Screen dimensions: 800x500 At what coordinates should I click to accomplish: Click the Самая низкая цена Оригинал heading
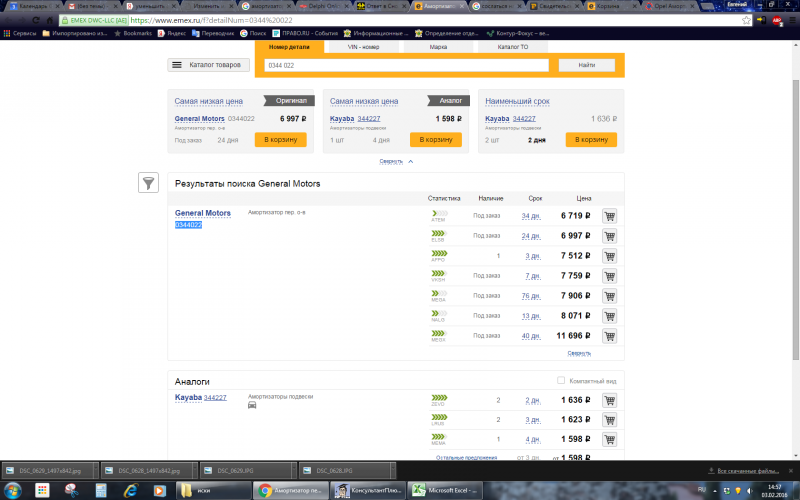(x=209, y=101)
